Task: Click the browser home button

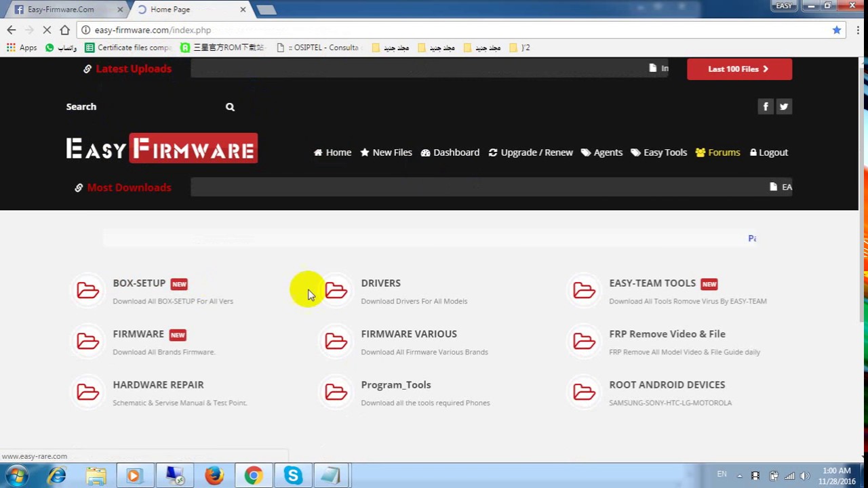Action: [64, 30]
